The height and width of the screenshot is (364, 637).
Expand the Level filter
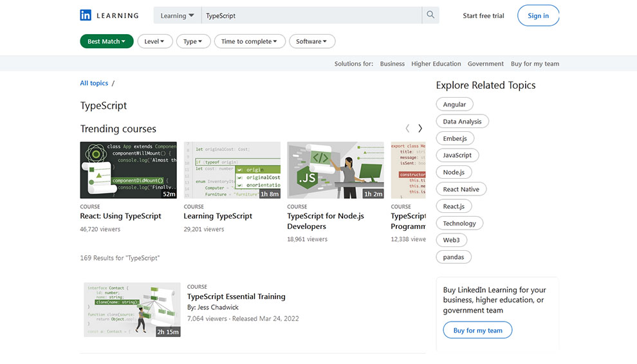click(155, 41)
